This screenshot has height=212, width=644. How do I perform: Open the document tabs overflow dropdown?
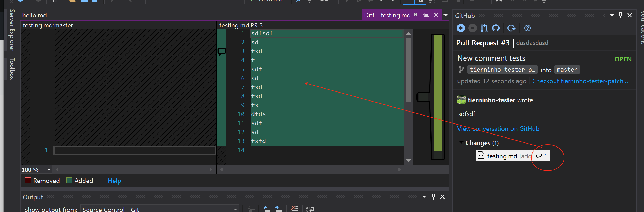(446, 15)
